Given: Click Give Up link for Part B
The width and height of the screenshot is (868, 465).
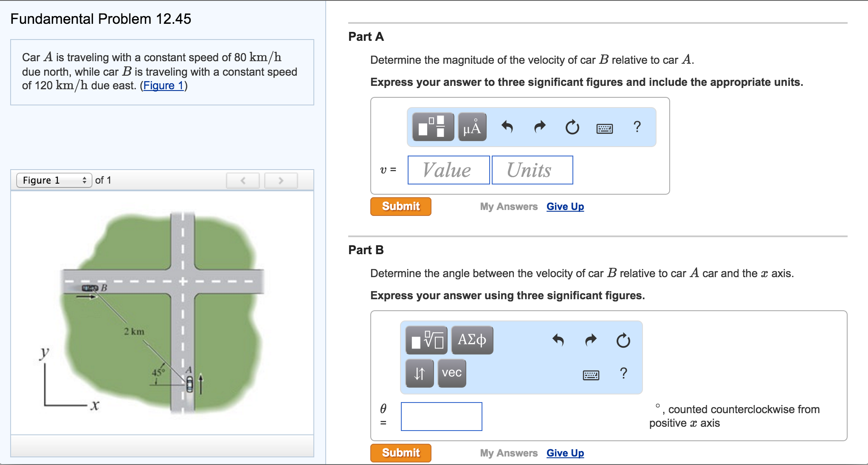Looking at the screenshot, I should pyautogui.click(x=565, y=453).
